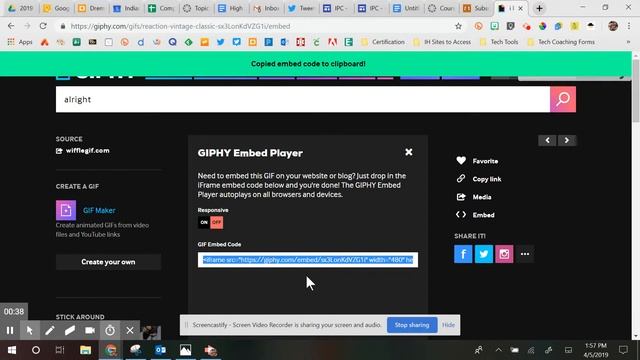
Task: Set the Responsive toggle to OFF
Action: (x=217, y=222)
